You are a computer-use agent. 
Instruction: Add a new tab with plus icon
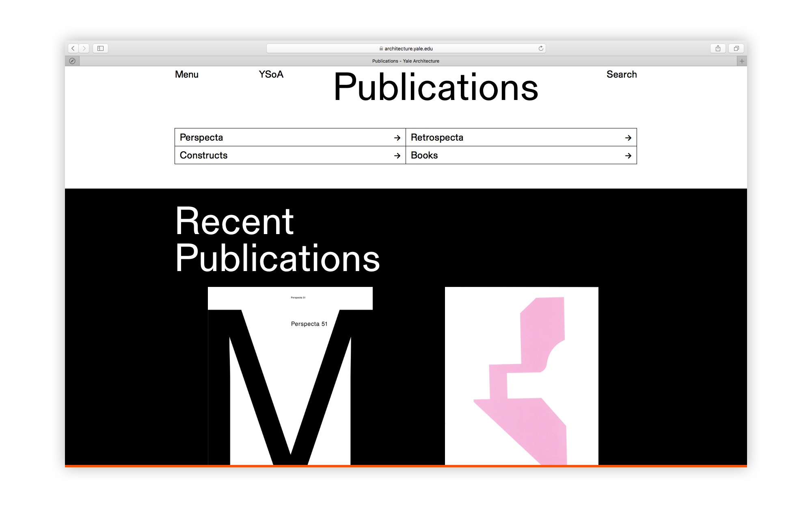[742, 61]
